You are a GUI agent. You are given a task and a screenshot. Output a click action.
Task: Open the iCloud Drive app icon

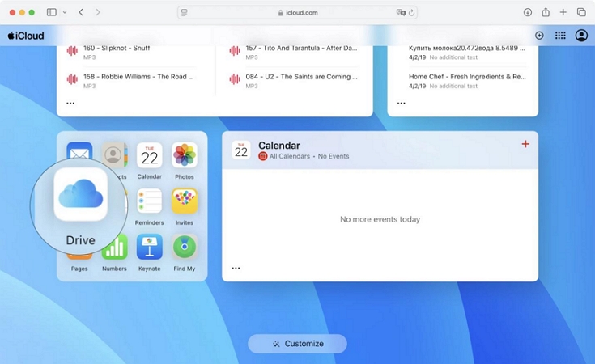click(80, 194)
